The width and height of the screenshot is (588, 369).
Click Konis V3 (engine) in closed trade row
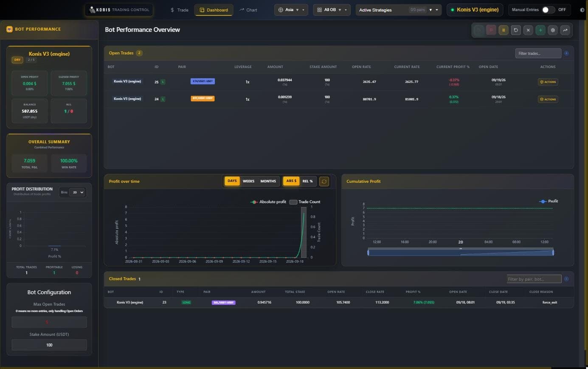130,302
